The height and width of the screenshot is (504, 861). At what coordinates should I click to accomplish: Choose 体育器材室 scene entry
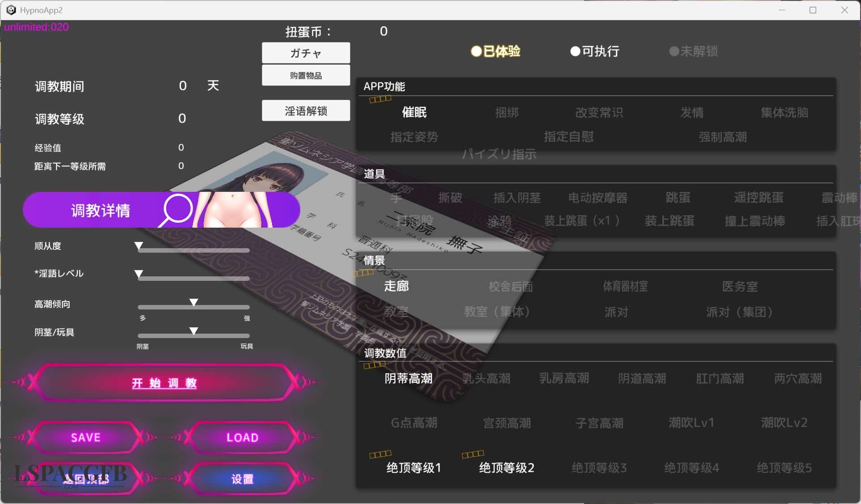[625, 286]
